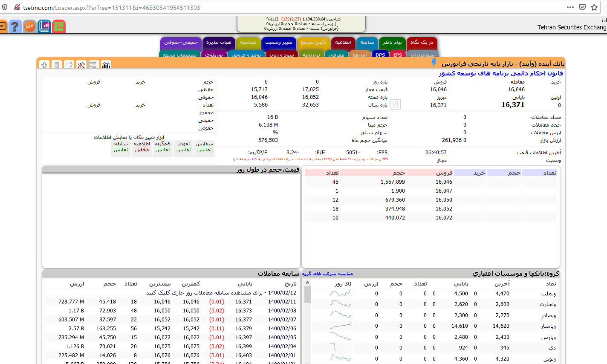Image resolution: width=607 pixels, height=364 pixels.
Task: Open the orange NEW badge icon
Action: 29,26
